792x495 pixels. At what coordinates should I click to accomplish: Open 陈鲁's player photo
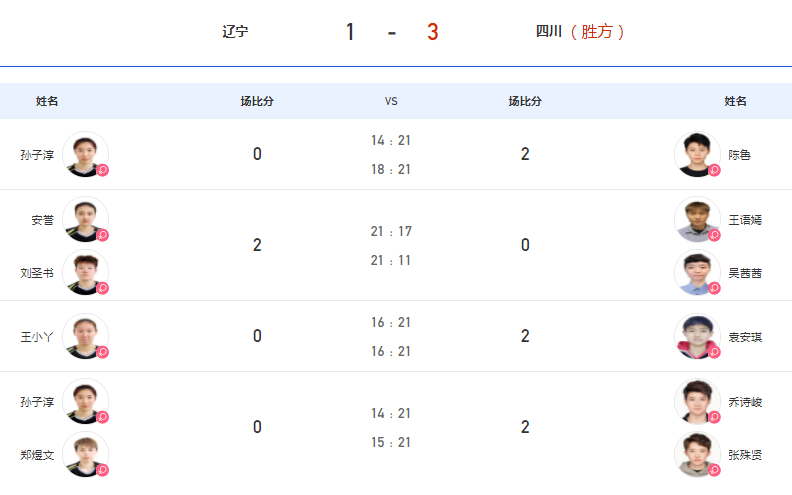click(x=697, y=154)
